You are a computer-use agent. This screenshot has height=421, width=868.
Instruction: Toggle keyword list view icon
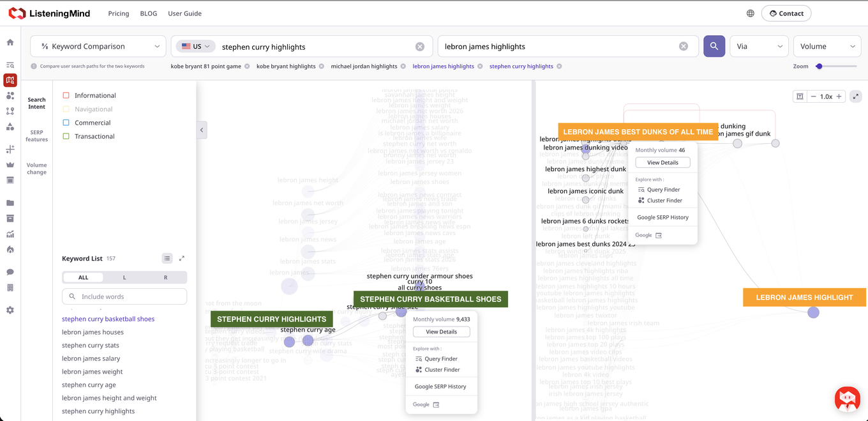167,258
